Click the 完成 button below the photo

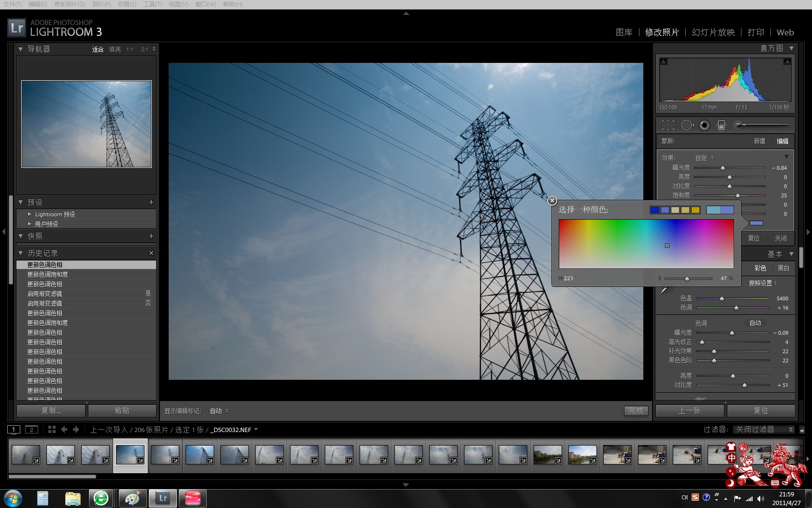tap(636, 411)
